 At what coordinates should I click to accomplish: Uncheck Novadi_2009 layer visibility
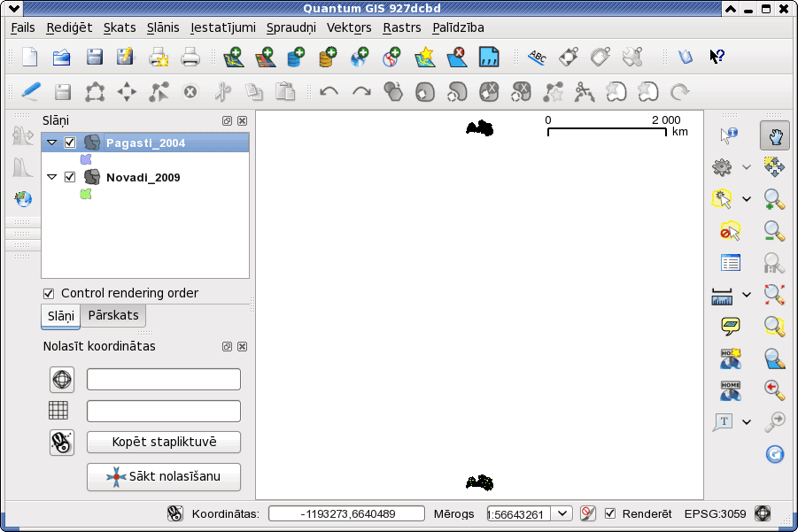pyautogui.click(x=70, y=177)
